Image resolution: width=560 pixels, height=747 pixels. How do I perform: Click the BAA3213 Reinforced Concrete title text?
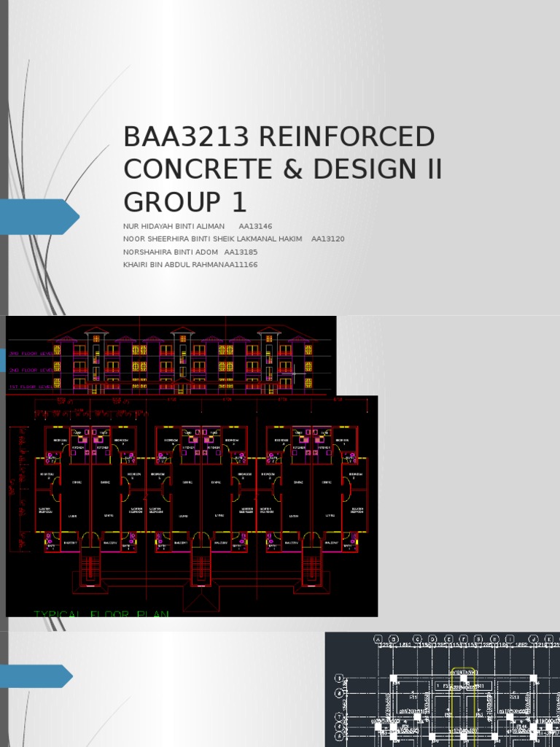283,169
